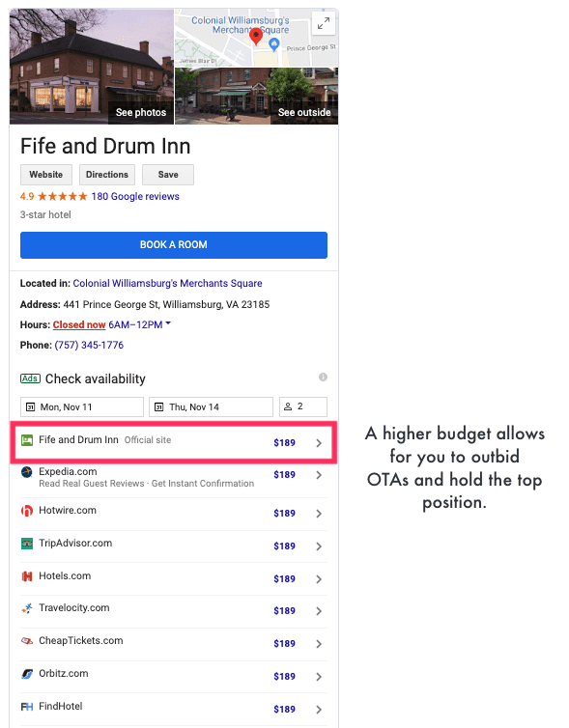Image resolution: width=569 pixels, height=728 pixels.
Task: Click the Expedia.com logo icon
Action: click(27, 472)
